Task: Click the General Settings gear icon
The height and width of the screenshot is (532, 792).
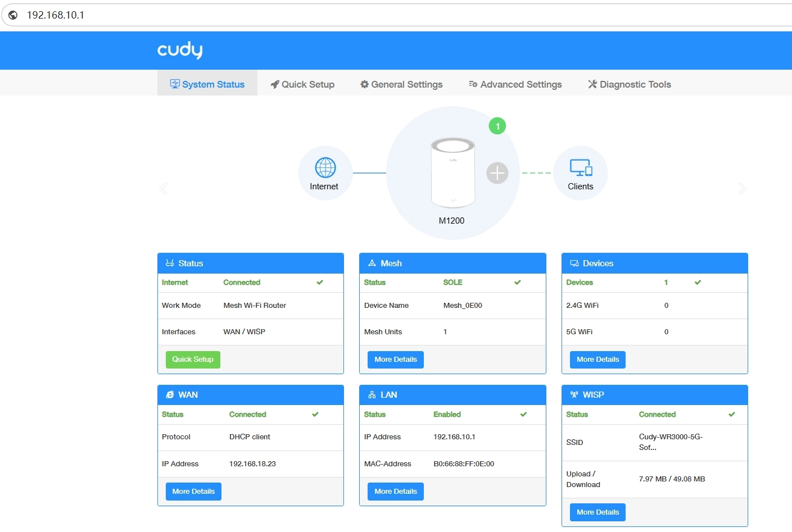Action: point(365,84)
